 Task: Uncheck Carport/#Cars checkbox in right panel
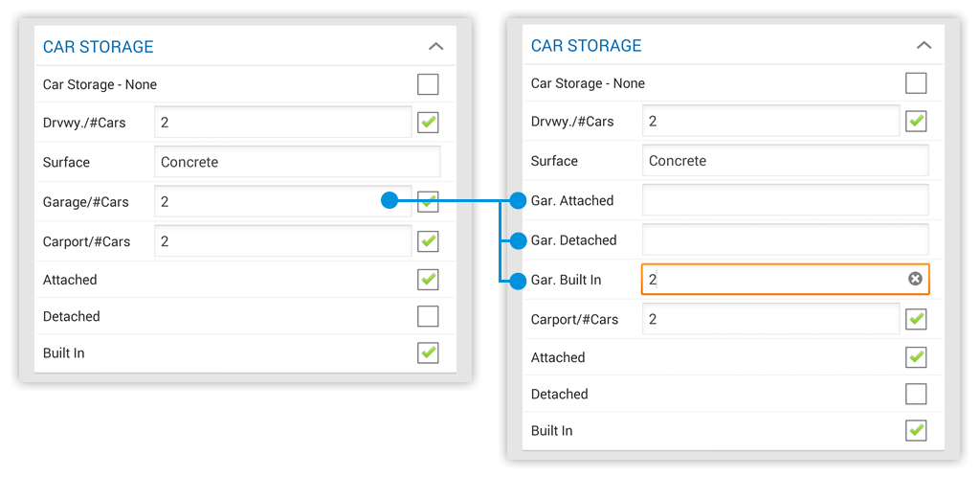(x=916, y=320)
